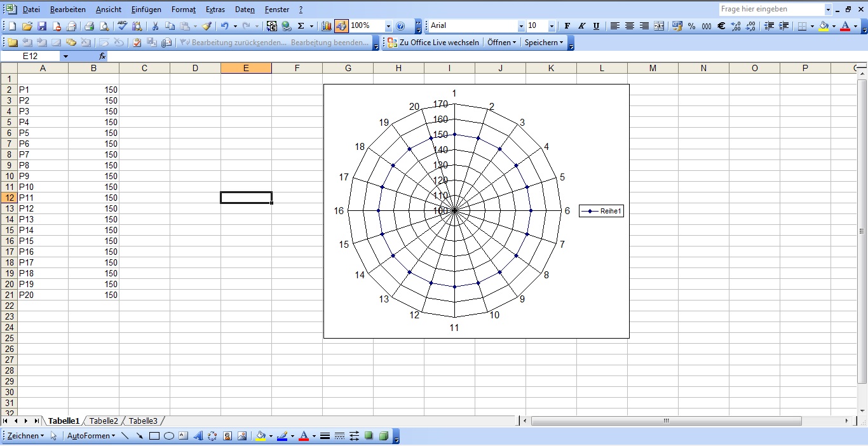Screen dimensions: 868x446
Task: Click the Save floppy disk icon
Action: click(x=42, y=26)
